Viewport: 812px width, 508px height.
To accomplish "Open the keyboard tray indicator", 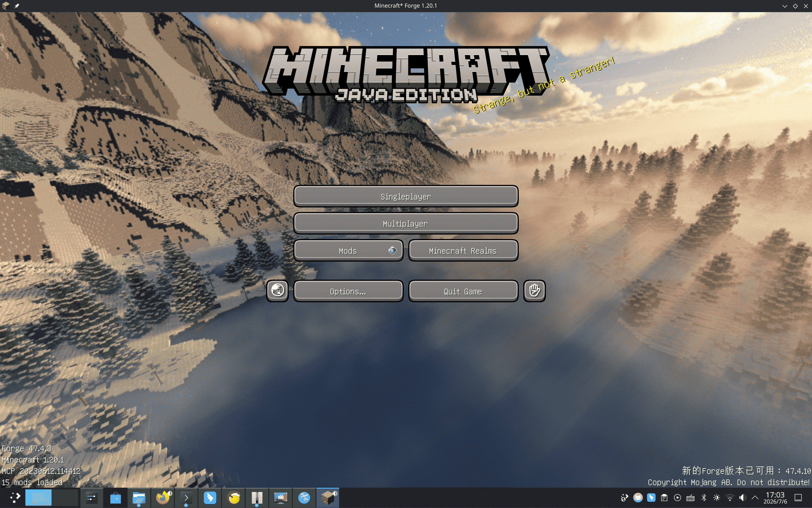I will click(690, 498).
